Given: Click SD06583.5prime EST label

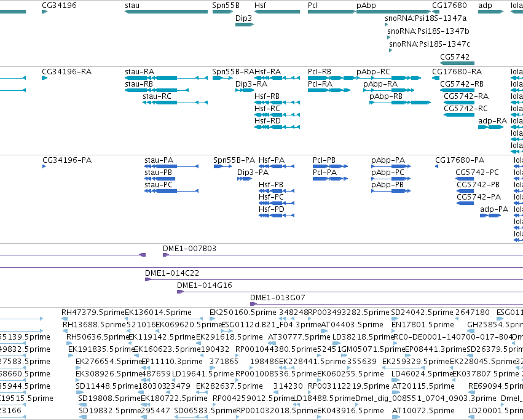Looking at the screenshot, I should tap(205, 410).
